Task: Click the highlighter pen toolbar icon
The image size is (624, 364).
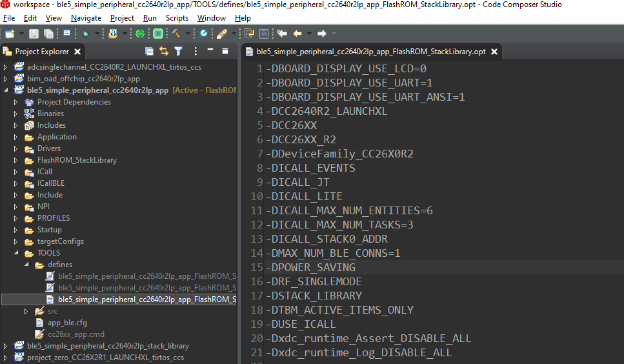Action: [222, 34]
